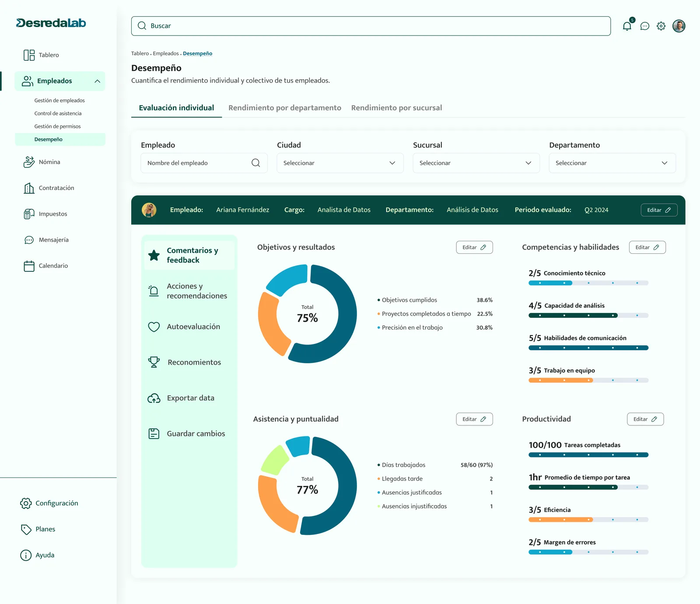Click the Trabajo en equipo rating bar
700x604 pixels.
(x=588, y=380)
